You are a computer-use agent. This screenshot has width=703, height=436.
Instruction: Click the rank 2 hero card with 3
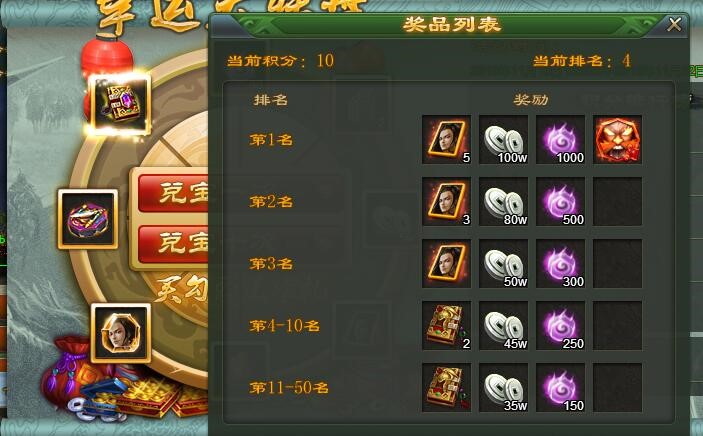[x=446, y=201]
